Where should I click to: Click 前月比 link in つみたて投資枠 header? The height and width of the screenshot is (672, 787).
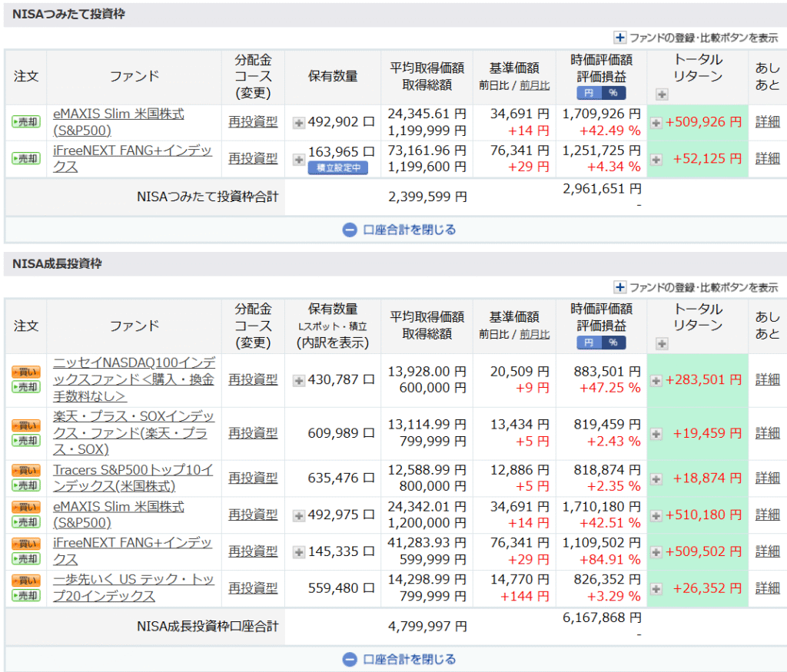535,86
